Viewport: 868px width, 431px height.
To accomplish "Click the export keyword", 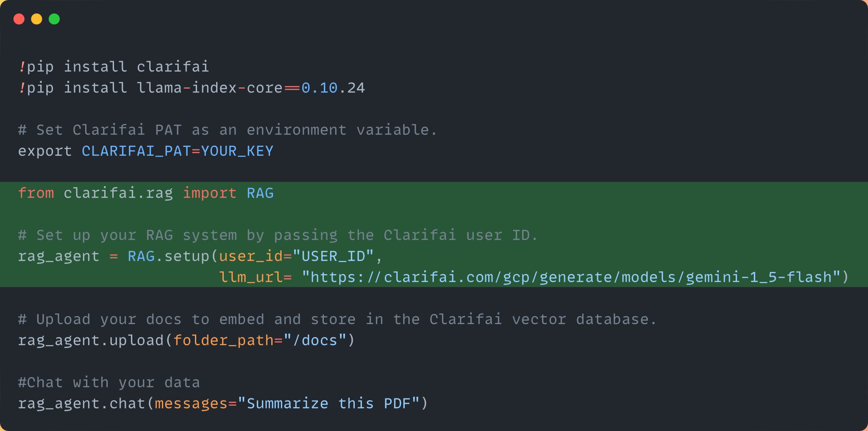I will [x=45, y=151].
